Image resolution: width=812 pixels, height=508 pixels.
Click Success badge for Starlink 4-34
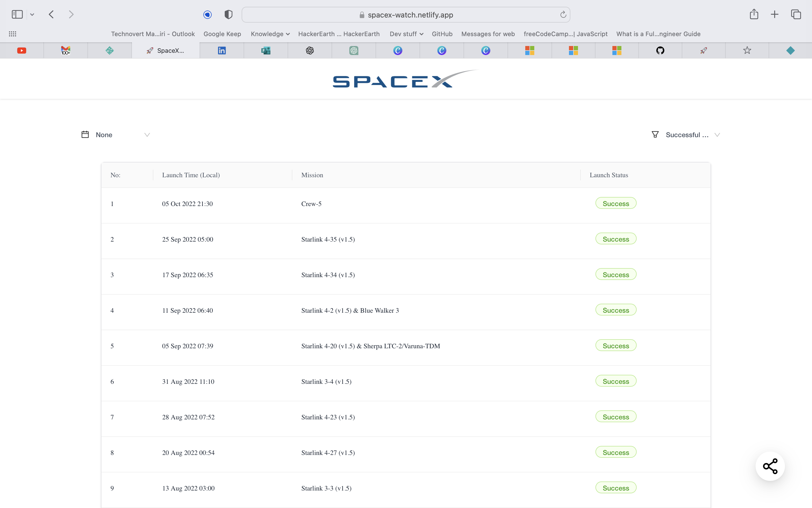[616, 275]
